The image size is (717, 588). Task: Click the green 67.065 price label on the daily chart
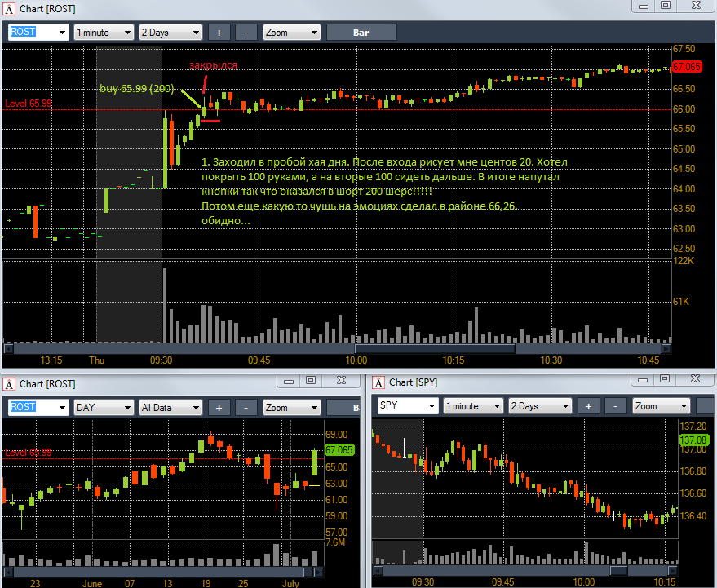pyautogui.click(x=339, y=450)
